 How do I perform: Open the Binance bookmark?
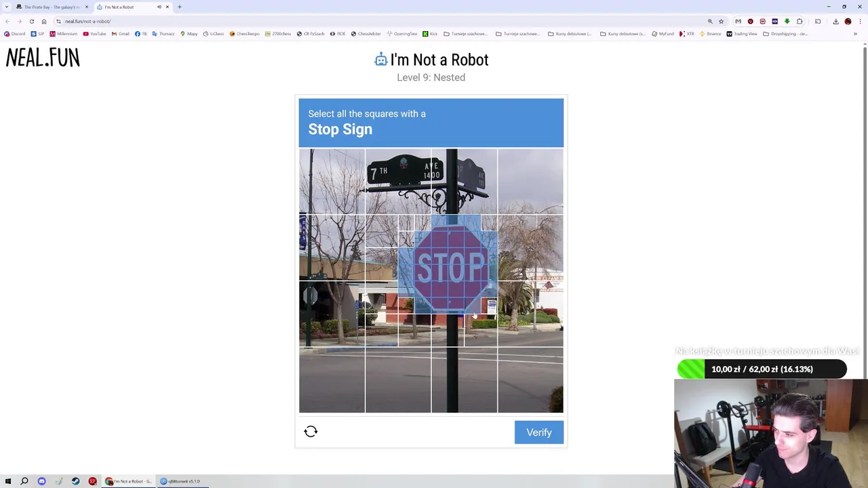pos(711,34)
